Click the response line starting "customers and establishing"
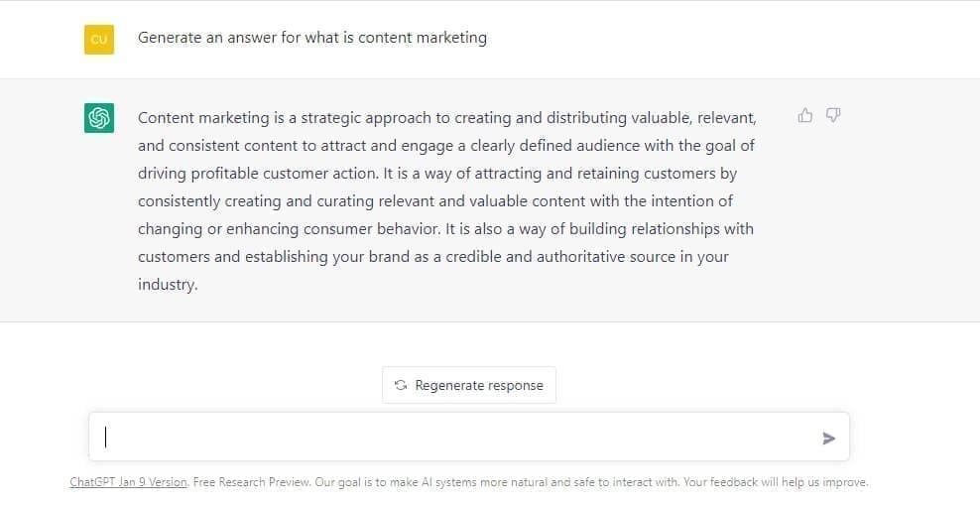 coord(432,256)
